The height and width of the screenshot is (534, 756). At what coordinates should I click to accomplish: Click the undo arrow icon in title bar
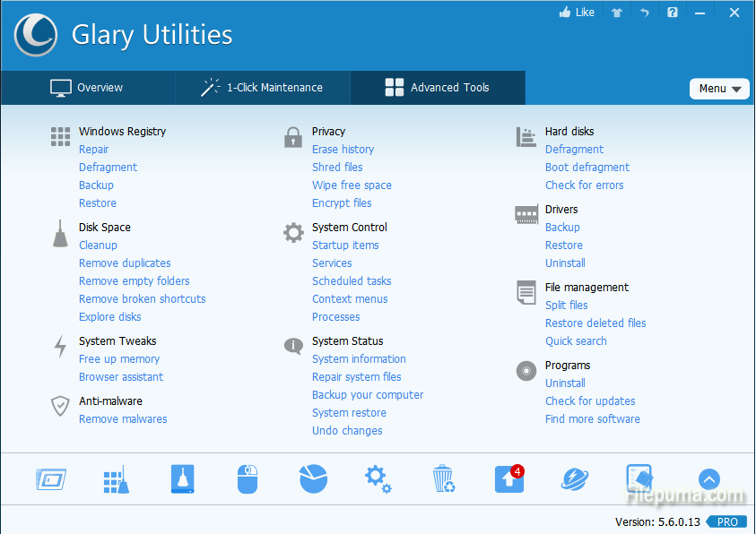point(644,13)
